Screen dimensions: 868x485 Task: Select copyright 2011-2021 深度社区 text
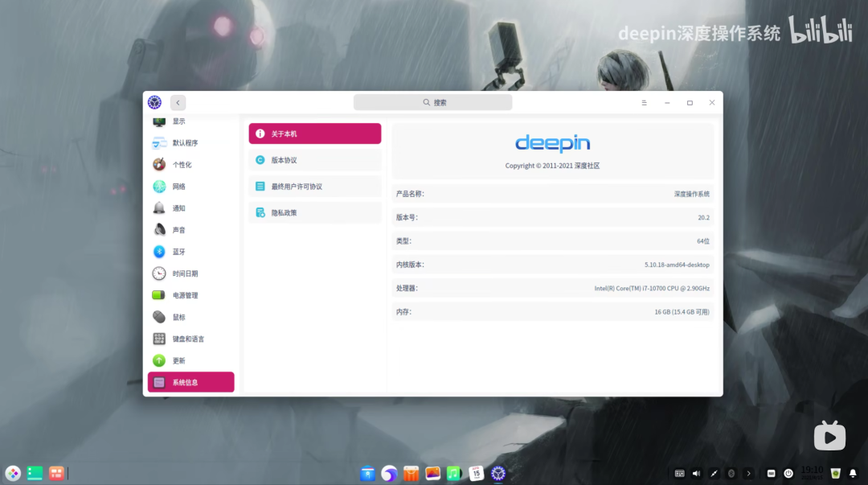(552, 166)
